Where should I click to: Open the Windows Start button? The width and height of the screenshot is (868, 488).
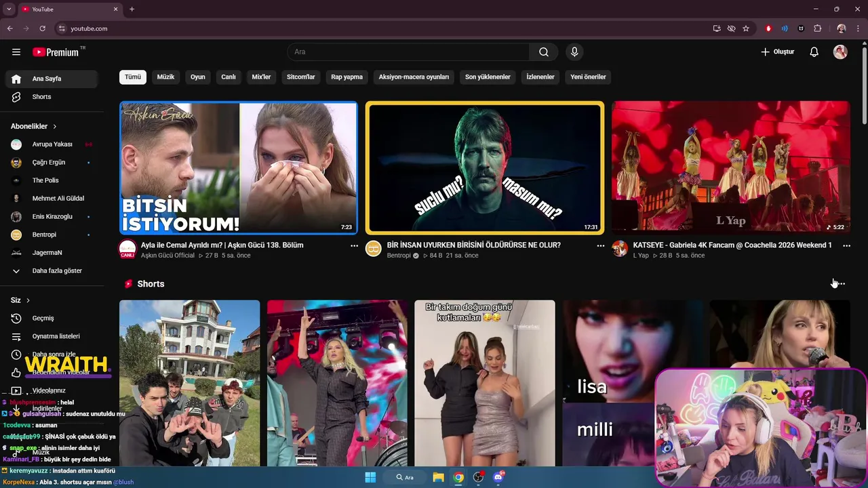[x=370, y=477]
